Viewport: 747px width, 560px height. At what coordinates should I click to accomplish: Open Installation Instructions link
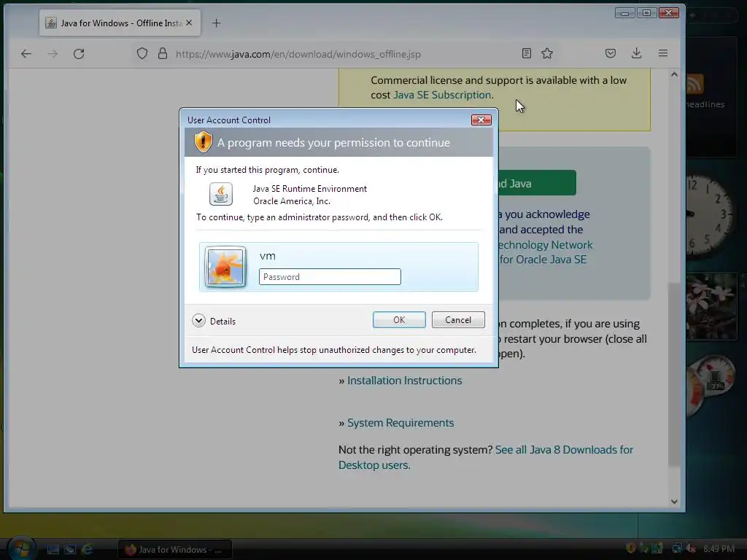(x=404, y=381)
